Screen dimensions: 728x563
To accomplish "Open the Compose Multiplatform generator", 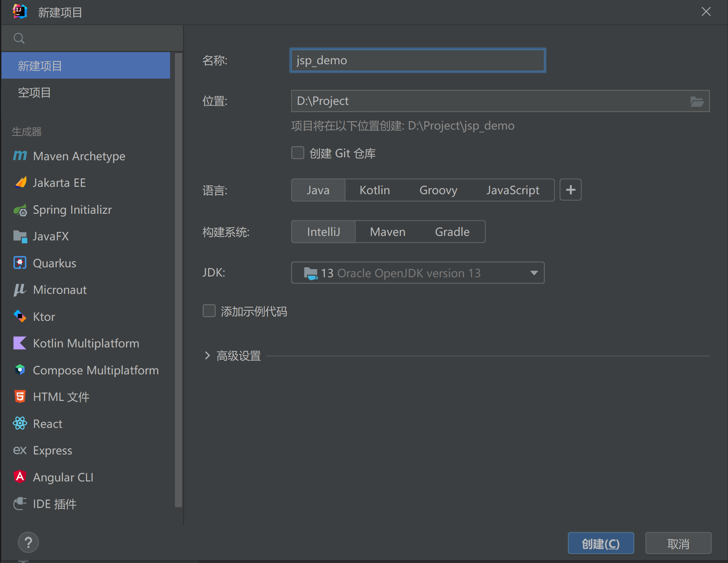I will [x=96, y=370].
